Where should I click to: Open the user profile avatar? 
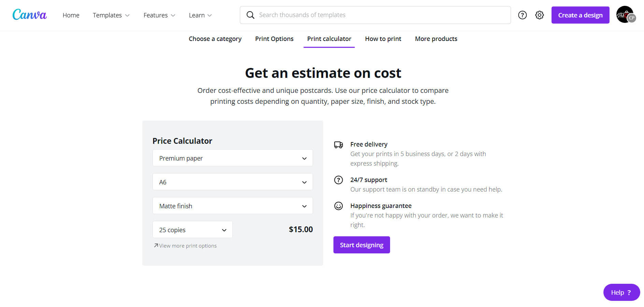(625, 15)
